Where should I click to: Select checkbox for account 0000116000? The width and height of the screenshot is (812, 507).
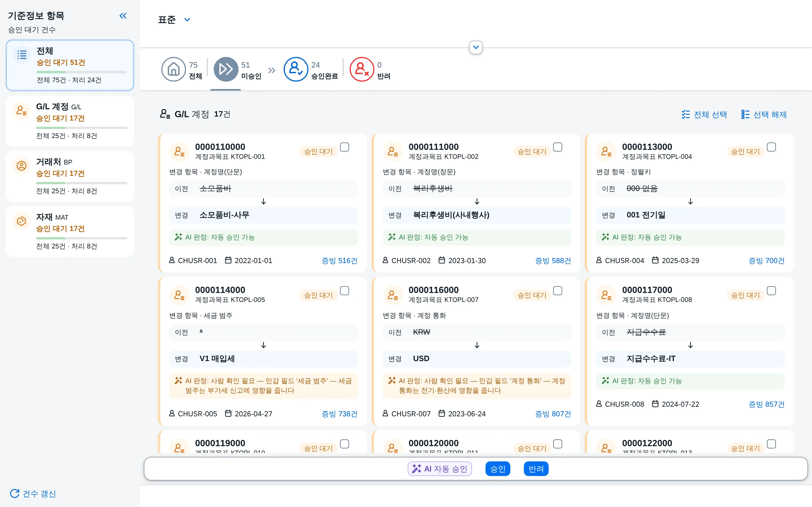(x=558, y=291)
